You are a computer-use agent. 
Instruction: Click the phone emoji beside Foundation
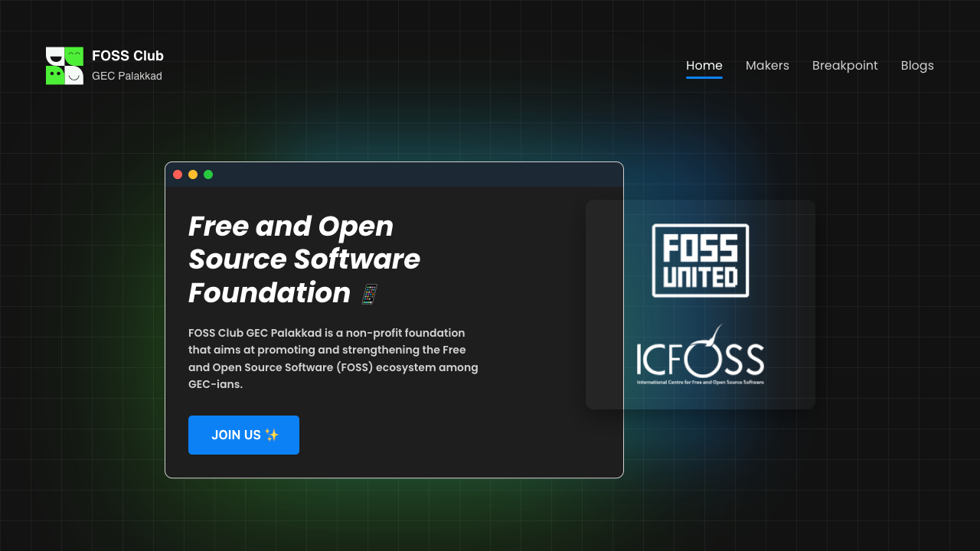[369, 294]
